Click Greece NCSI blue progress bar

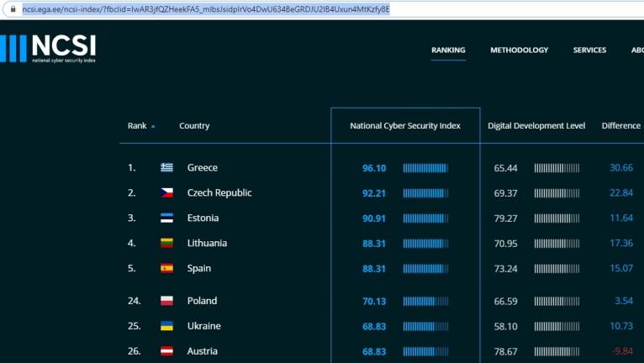425,168
